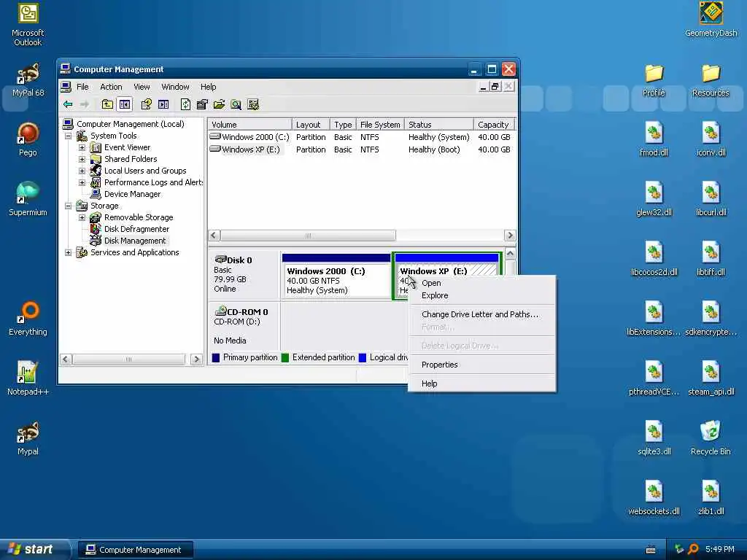
Task: Click the magnifier Rescan toolbar icon
Action: tap(236, 104)
